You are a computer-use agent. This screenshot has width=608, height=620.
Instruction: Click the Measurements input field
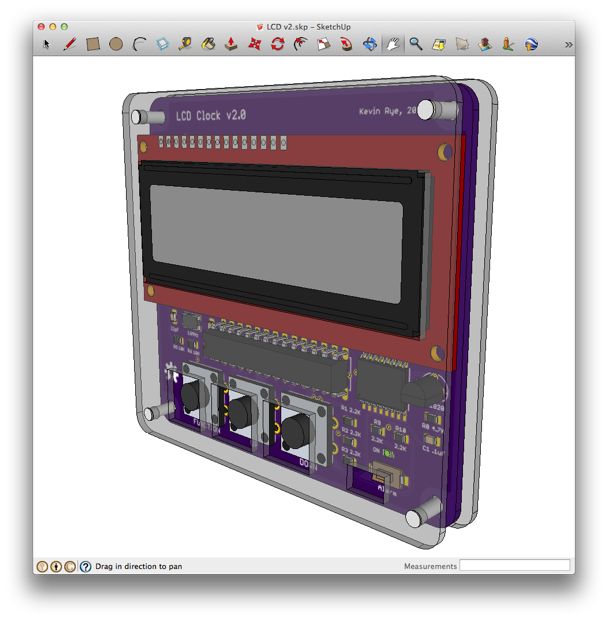(x=515, y=565)
